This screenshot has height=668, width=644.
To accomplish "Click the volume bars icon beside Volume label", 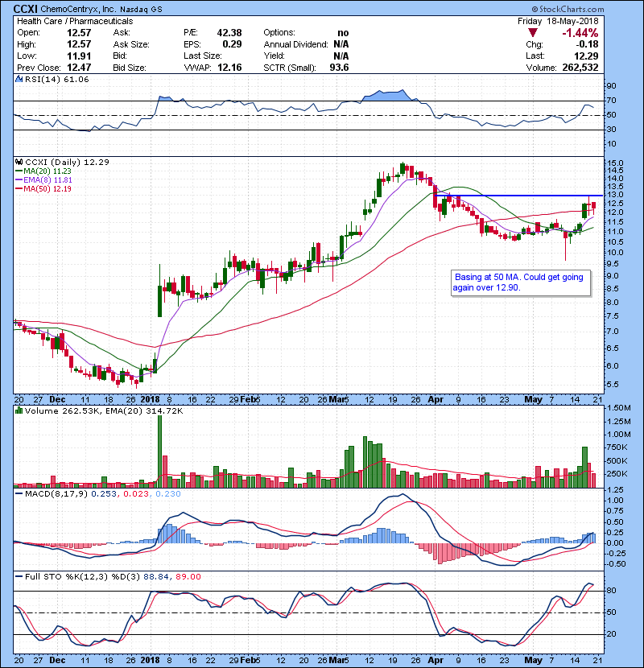I will click(19, 410).
